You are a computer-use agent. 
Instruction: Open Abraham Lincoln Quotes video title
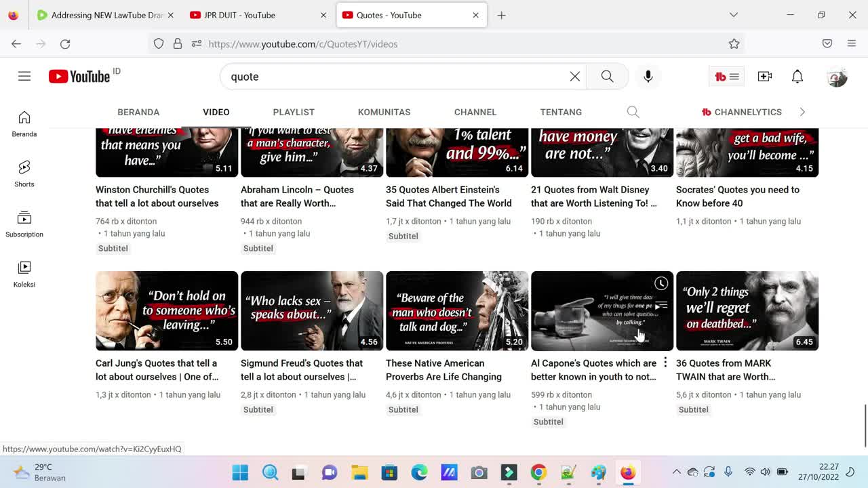(x=297, y=197)
